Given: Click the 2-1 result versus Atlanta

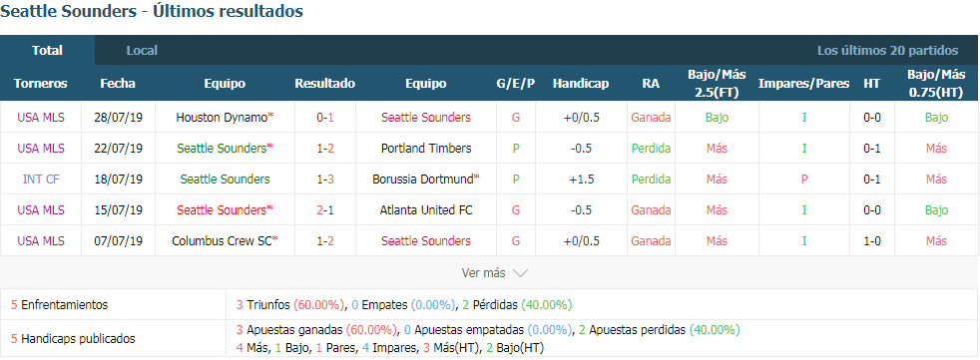Looking at the screenshot, I should 325,210.
